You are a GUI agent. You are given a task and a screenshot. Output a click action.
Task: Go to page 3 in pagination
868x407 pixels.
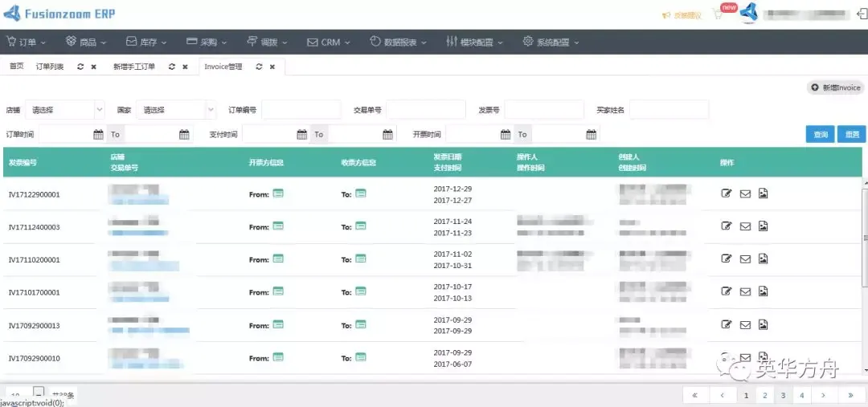[783, 396]
